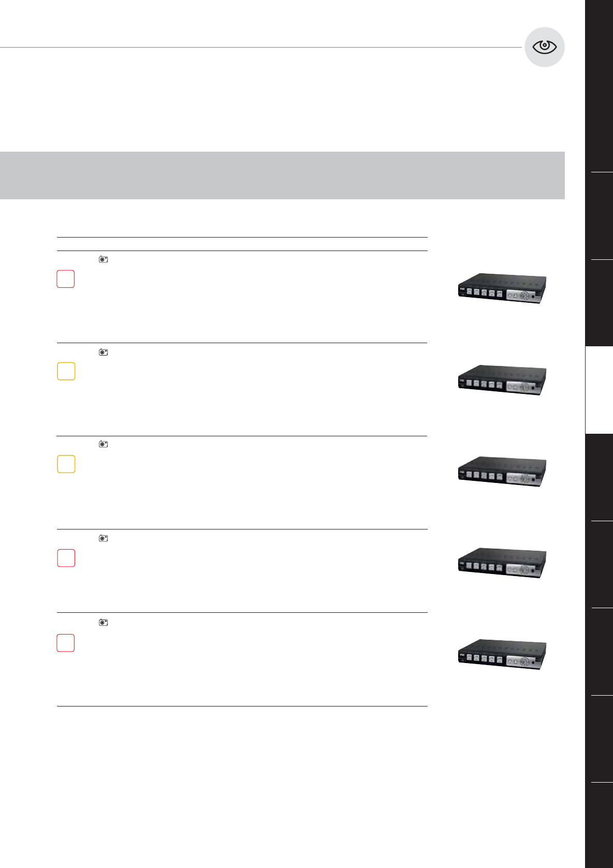Click the camera icon in the second product row
613x868 pixels.
click(104, 352)
